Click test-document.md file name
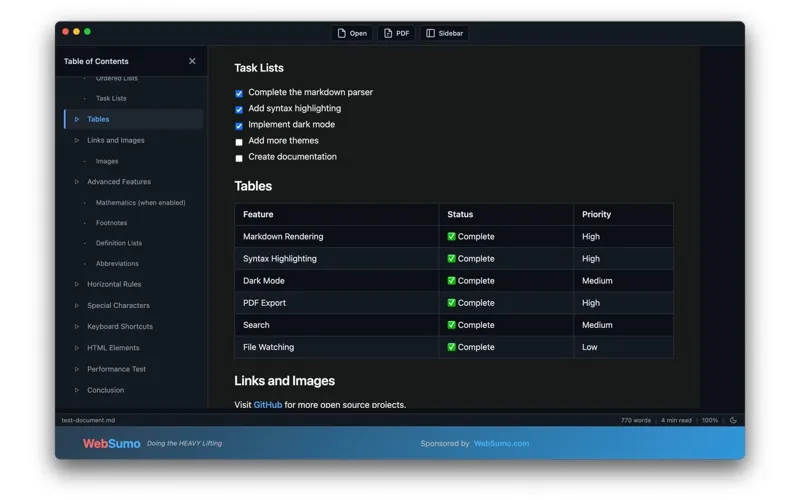The width and height of the screenshot is (800, 500). click(x=88, y=420)
